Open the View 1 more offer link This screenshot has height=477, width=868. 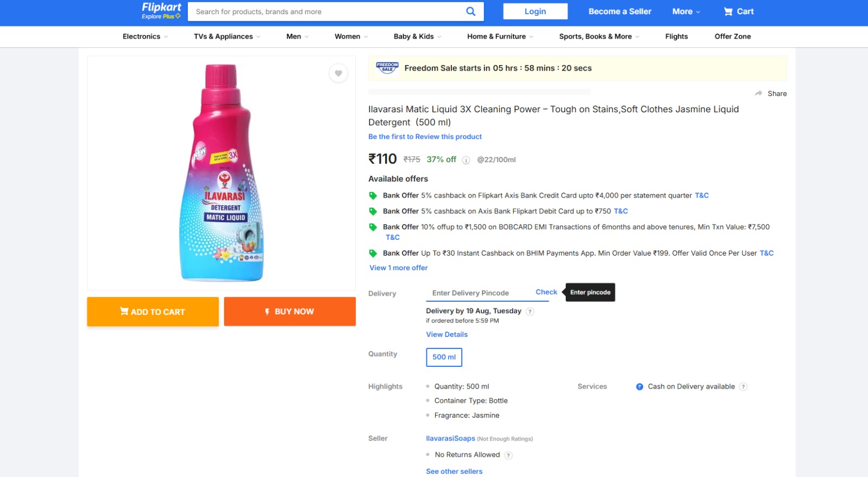[399, 268]
